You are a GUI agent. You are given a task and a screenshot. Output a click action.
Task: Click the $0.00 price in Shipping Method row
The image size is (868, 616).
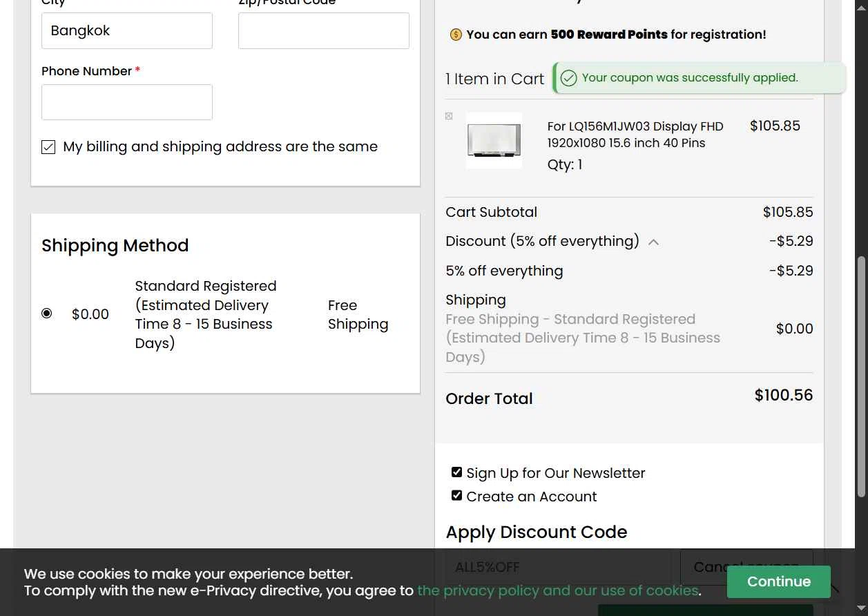click(90, 314)
